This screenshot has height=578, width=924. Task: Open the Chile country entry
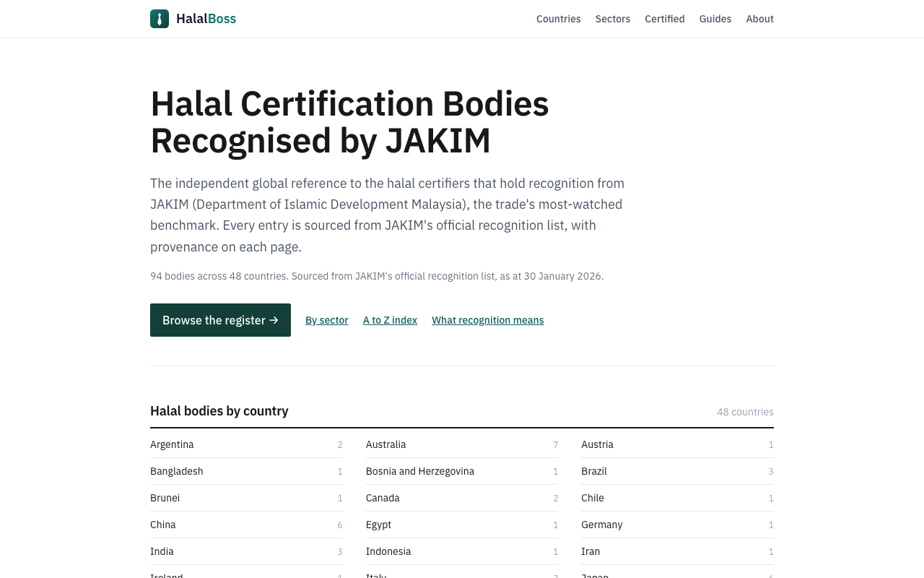click(x=677, y=498)
